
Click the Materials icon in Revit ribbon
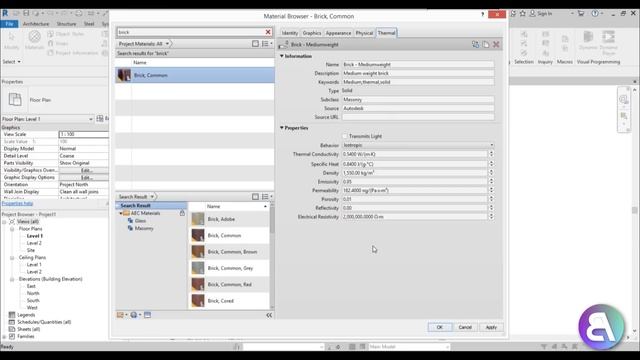pyautogui.click(x=34, y=38)
